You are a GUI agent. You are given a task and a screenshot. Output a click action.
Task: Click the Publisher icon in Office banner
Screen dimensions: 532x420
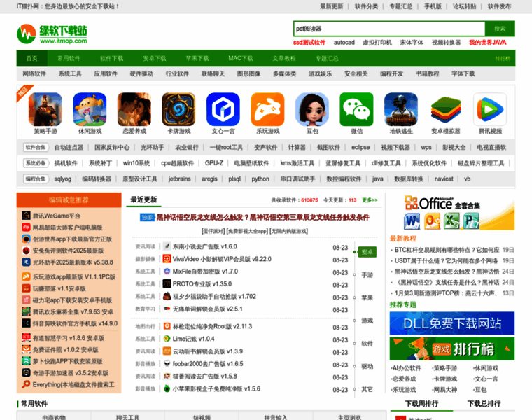471,221
